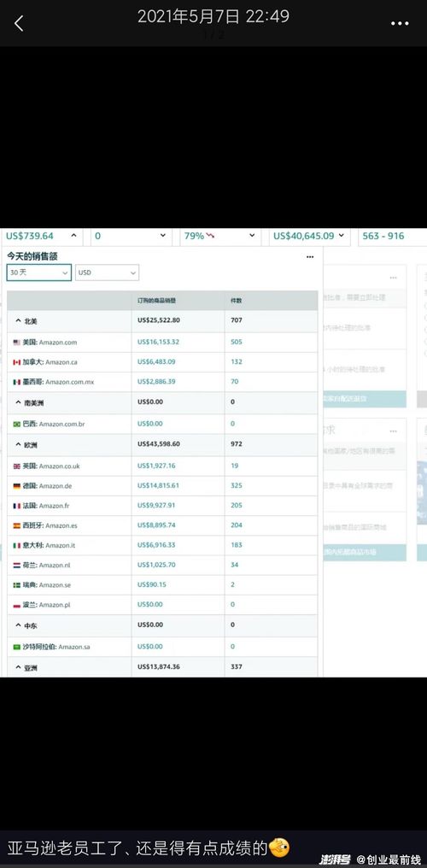Open the 意大利: Amazon.it marketplace link
Viewport: 427px width, 868px height.
click(x=49, y=545)
